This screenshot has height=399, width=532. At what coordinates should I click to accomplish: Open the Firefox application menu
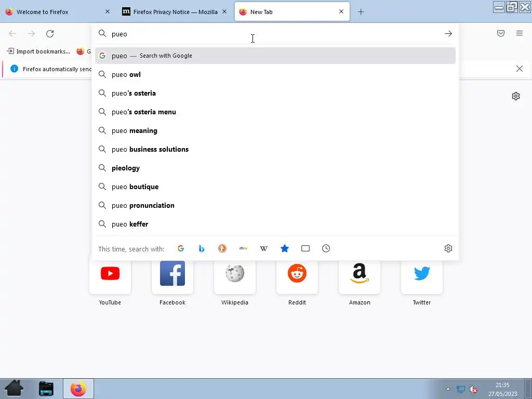tap(520, 33)
